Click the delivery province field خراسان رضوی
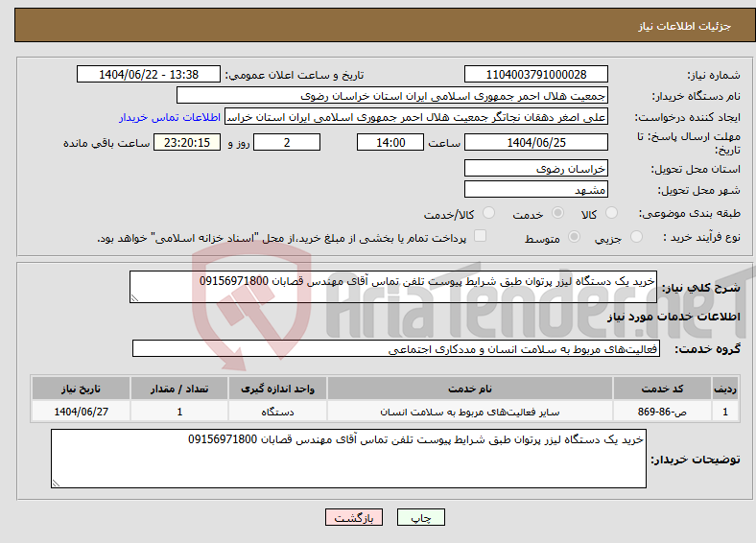This screenshot has height=543, width=756. (x=535, y=168)
